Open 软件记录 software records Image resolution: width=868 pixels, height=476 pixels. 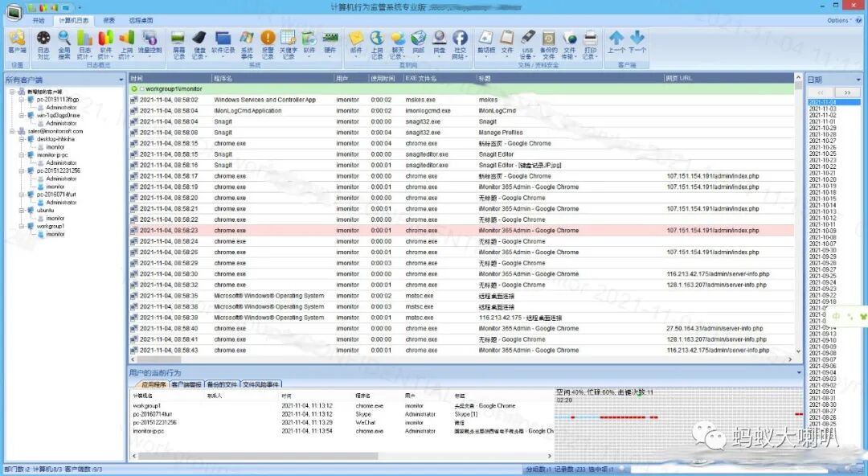223,42
